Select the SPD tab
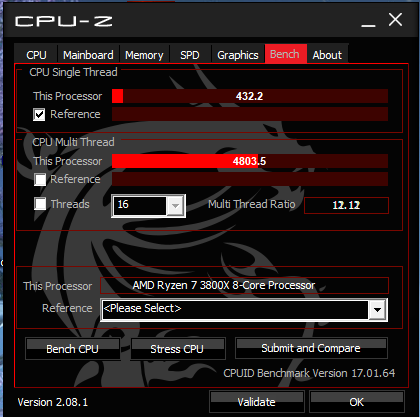Screen dimensions: 420x417 (x=190, y=55)
